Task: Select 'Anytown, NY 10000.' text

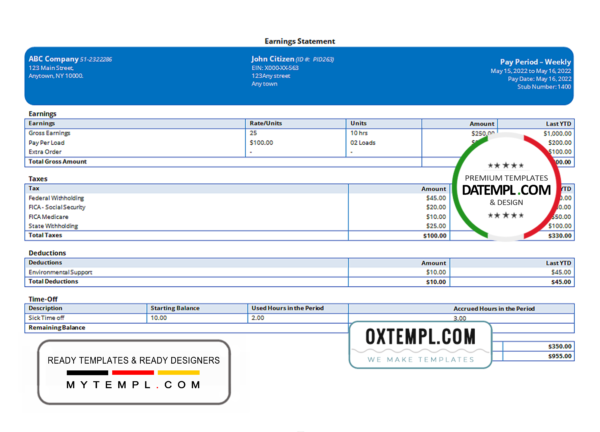Action: tap(56, 76)
